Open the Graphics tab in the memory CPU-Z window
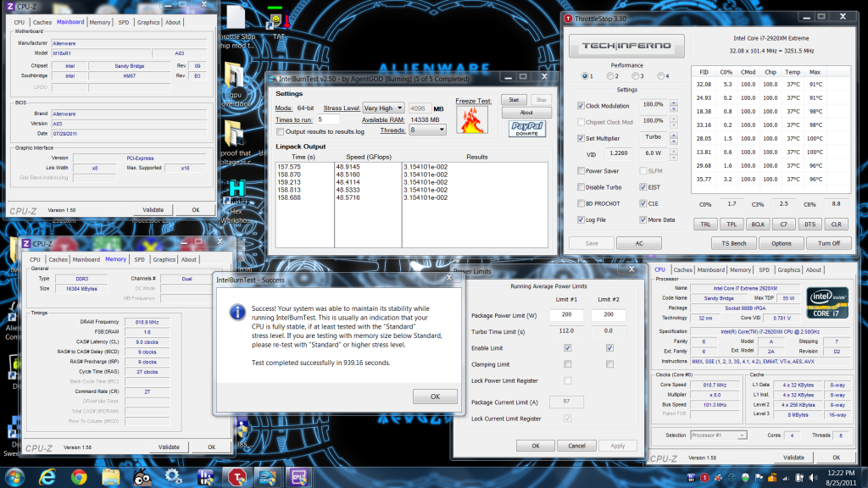This screenshot has height=488, width=868. (x=164, y=259)
